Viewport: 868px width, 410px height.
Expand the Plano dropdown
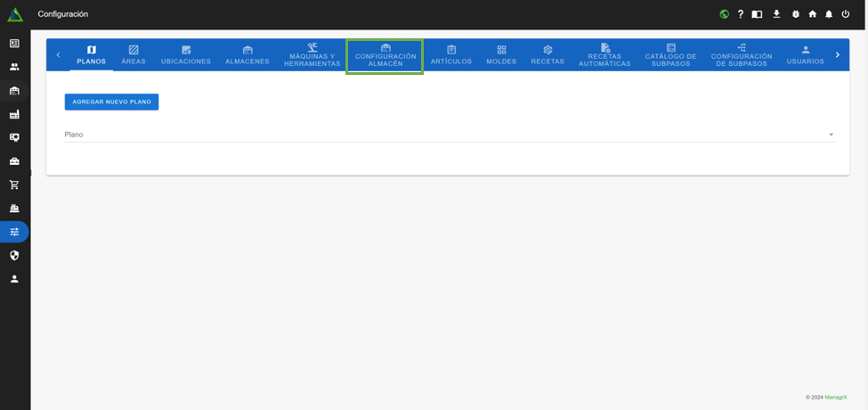coord(831,135)
